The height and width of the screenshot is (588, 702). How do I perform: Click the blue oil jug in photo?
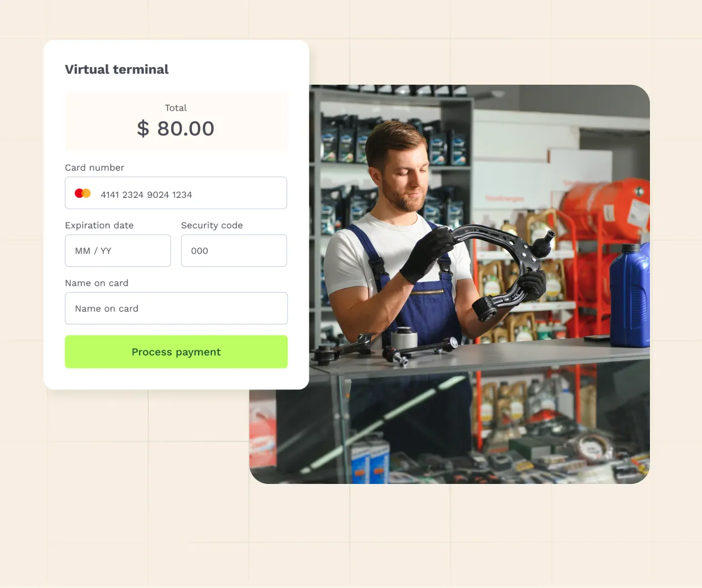(x=631, y=295)
